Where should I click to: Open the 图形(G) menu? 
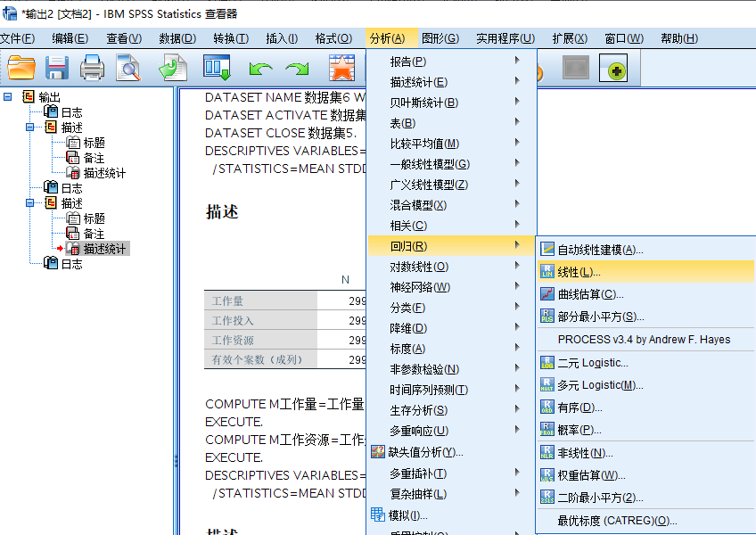point(440,38)
